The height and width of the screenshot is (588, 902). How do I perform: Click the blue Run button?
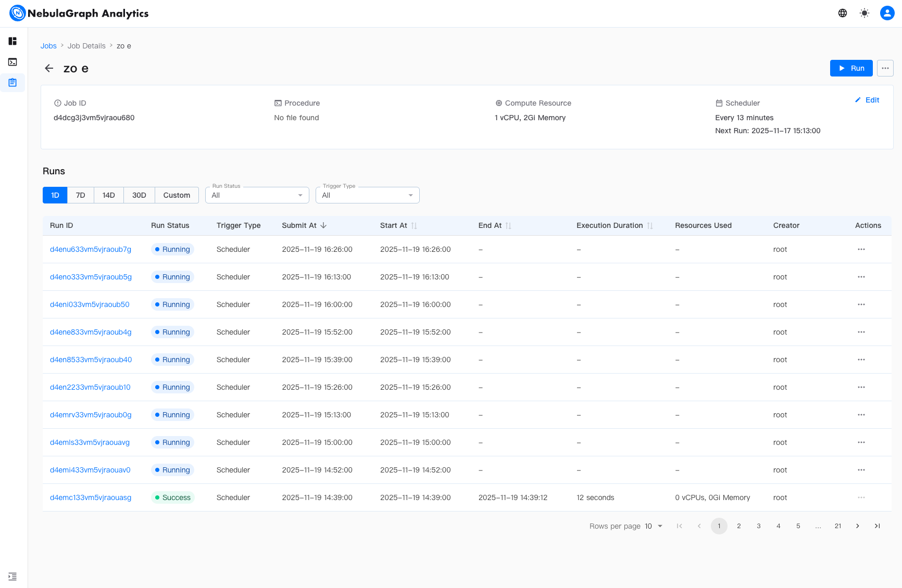[x=851, y=68]
